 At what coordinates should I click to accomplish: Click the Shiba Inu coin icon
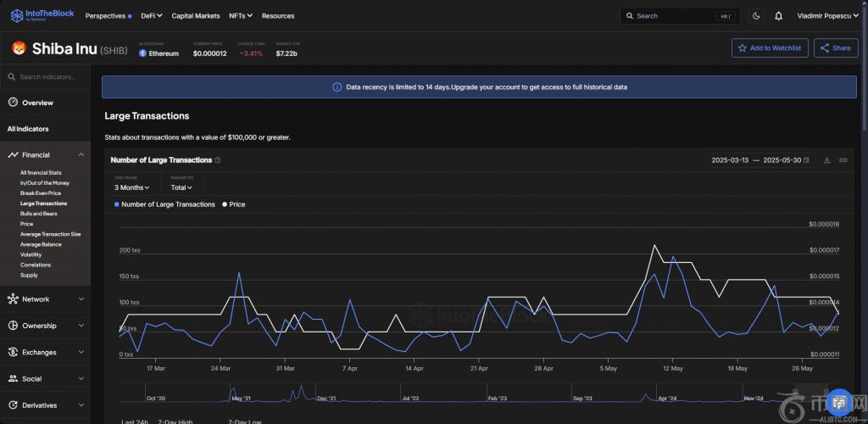(x=18, y=49)
